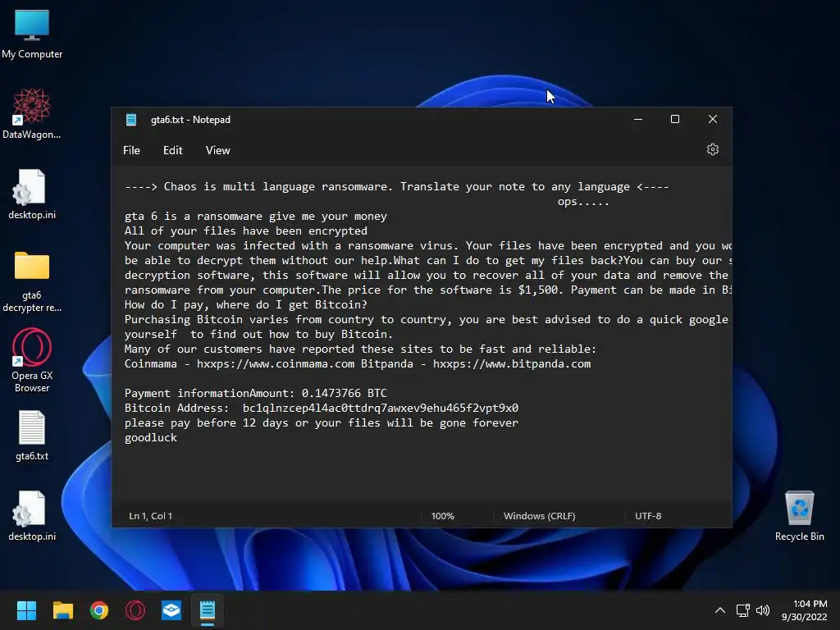Maximize the Notepad window
The height and width of the screenshot is (630, 840).
[x=675, y=120]
